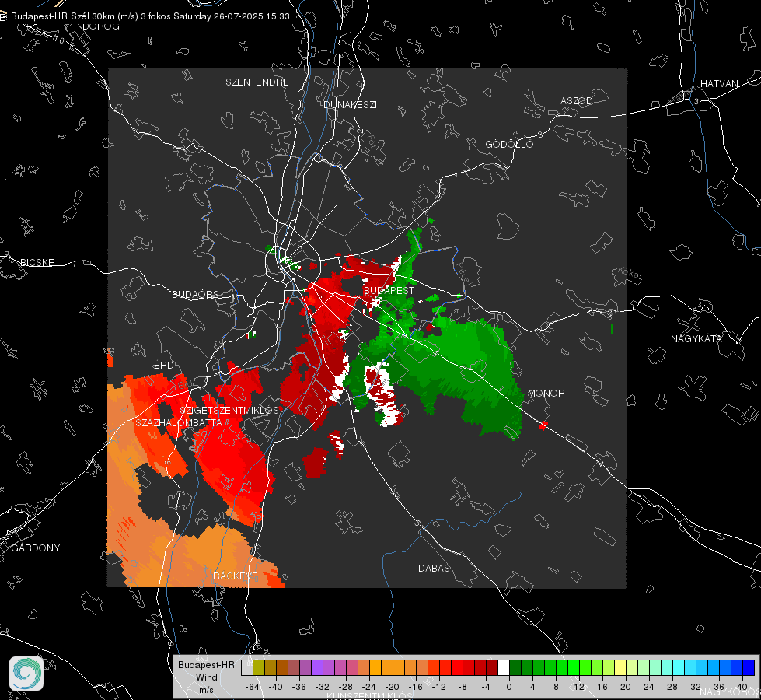Click the GÁRDONY map label
The height and width of the screenshot is (700, 761).
pos(36,548)
